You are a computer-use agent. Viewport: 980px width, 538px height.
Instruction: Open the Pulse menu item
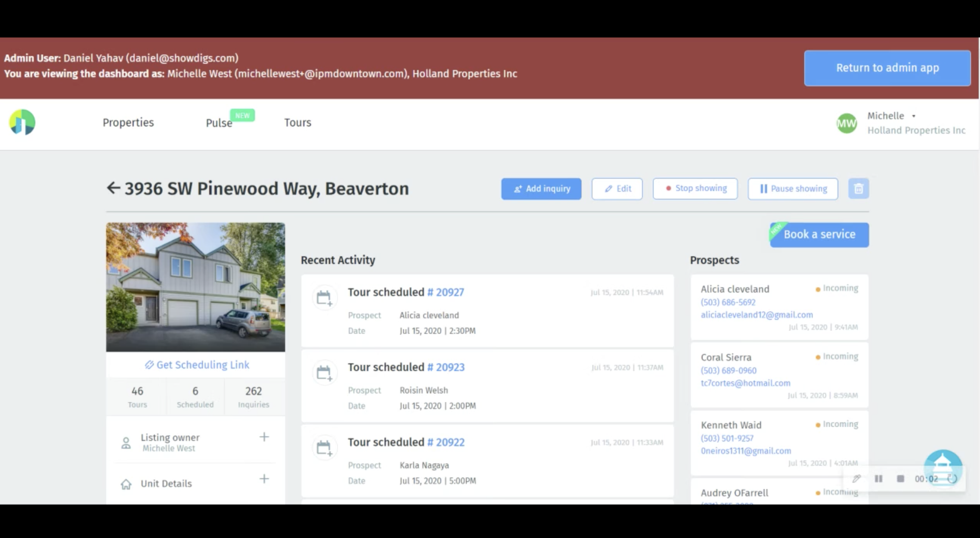click(x=219, y=123)
